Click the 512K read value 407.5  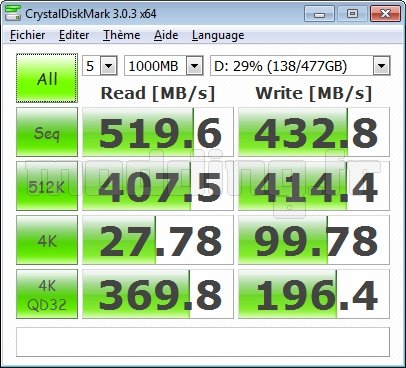coord(158,186)
